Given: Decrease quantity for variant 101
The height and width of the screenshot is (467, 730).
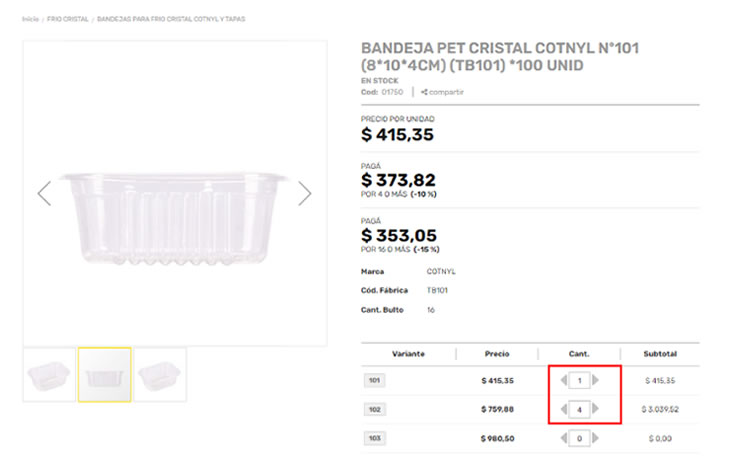Looking at the screenshot, I should click(x=564, y=381).
